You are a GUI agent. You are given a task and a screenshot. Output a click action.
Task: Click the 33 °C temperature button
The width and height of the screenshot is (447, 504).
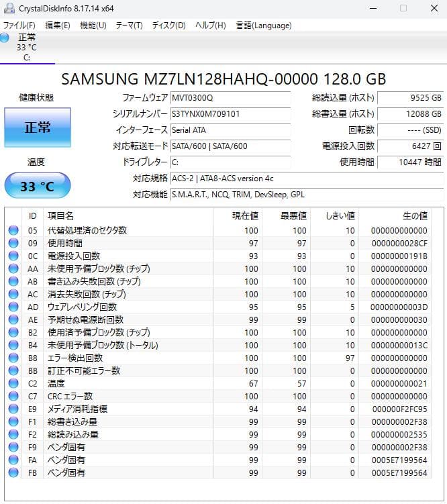point(38,186)
